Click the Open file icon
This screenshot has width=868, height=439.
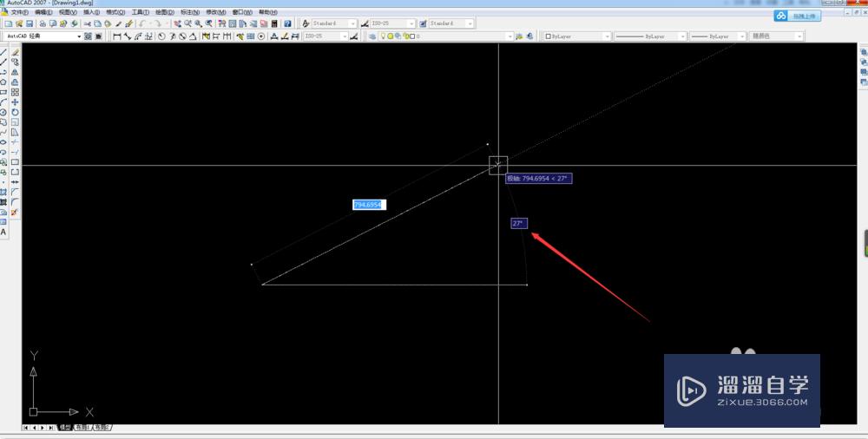point(19,23)
